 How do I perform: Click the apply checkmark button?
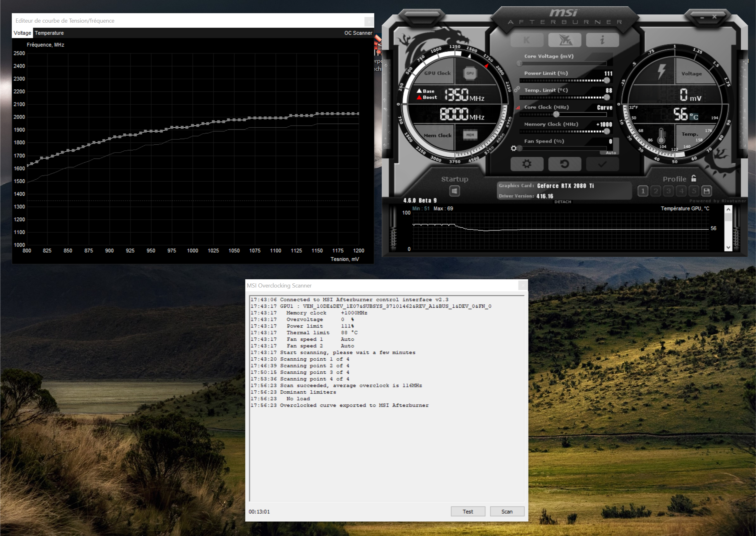pos(602,164)
